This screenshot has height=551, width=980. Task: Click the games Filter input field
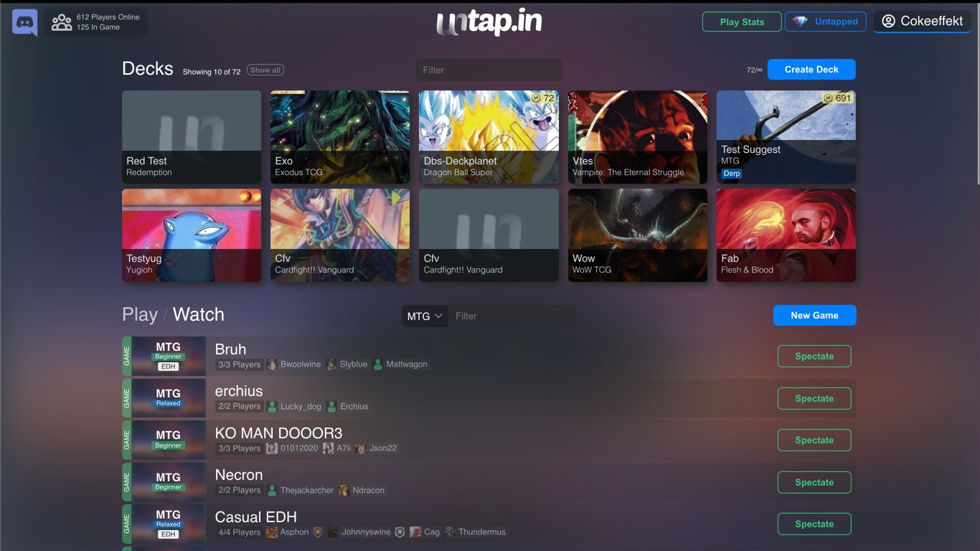512,316
